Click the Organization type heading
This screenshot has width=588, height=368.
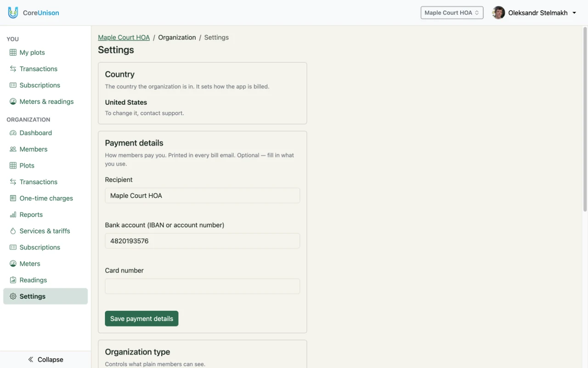point(137,352)
